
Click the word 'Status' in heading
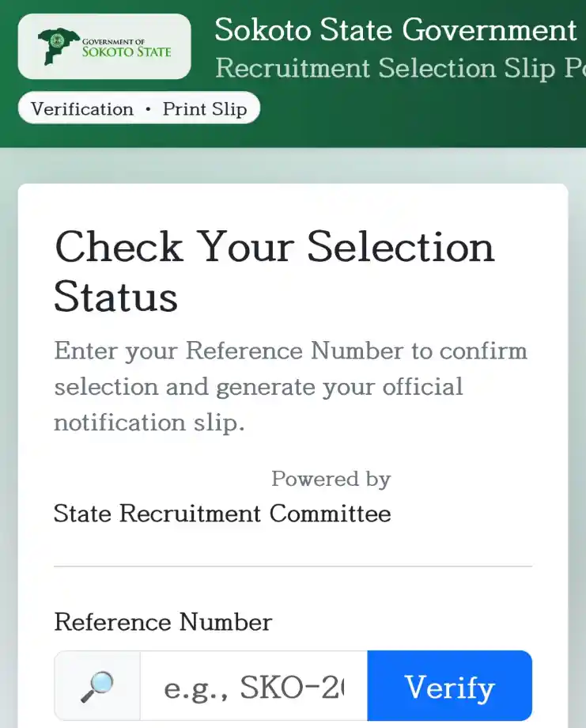click(x=115, y=297)
